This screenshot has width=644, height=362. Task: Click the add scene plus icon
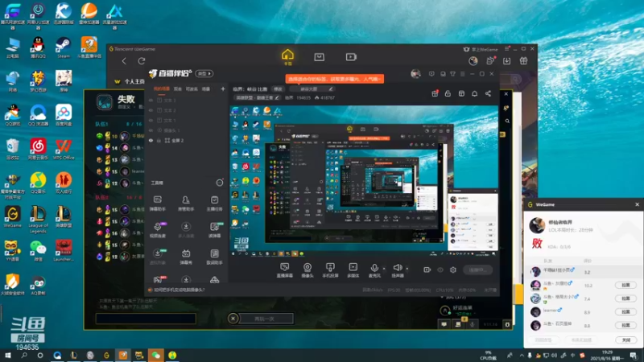tap(223, 88)
